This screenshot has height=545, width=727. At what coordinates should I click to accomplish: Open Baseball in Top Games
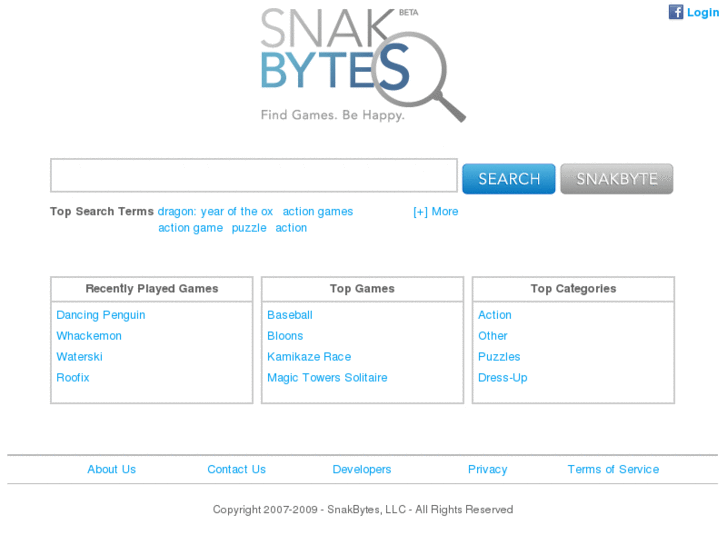pyautogui.click(x=290, y=315)
